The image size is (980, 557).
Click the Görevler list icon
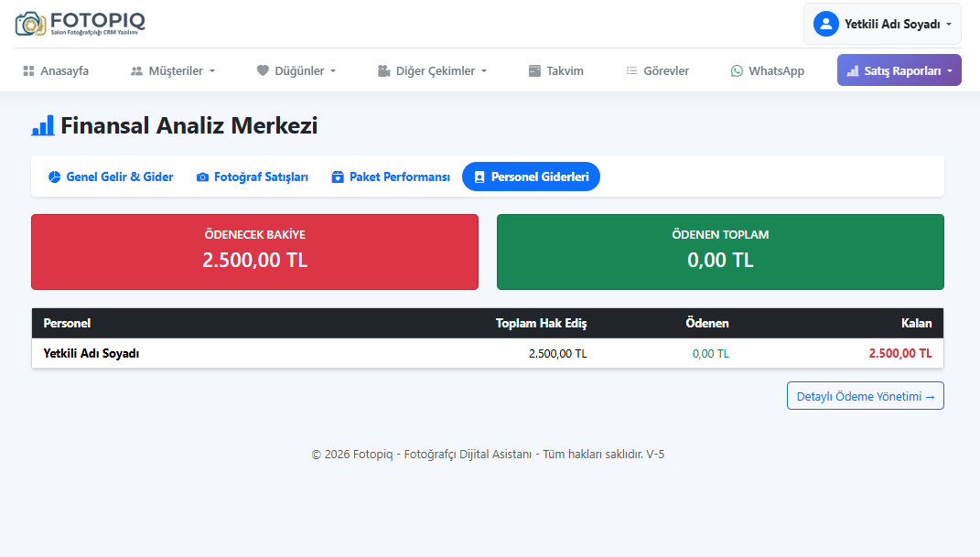click(631, 70)
